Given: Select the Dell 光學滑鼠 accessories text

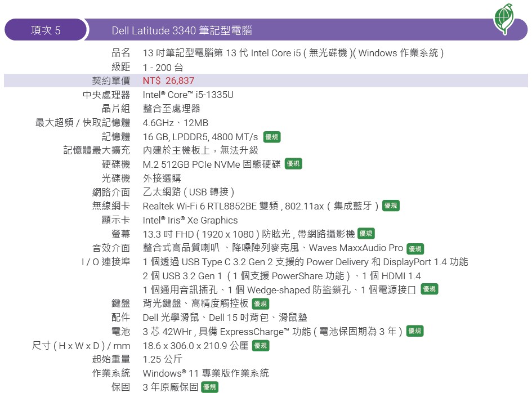Looking at the screenshot, I should point(225,318).
